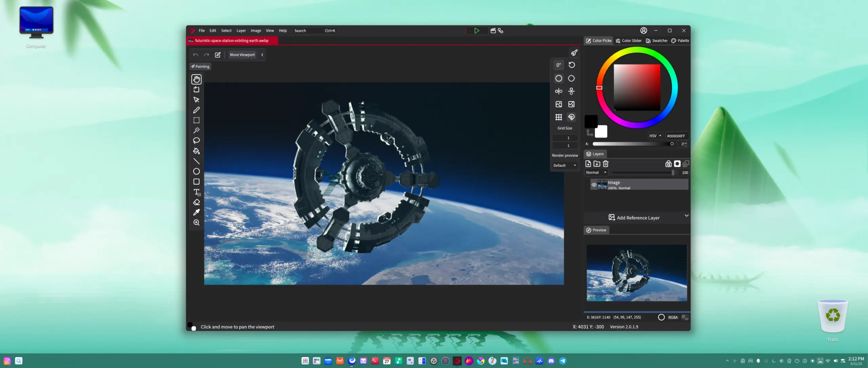Open the Edit menu
868x368 pixels.
[213, 31]
